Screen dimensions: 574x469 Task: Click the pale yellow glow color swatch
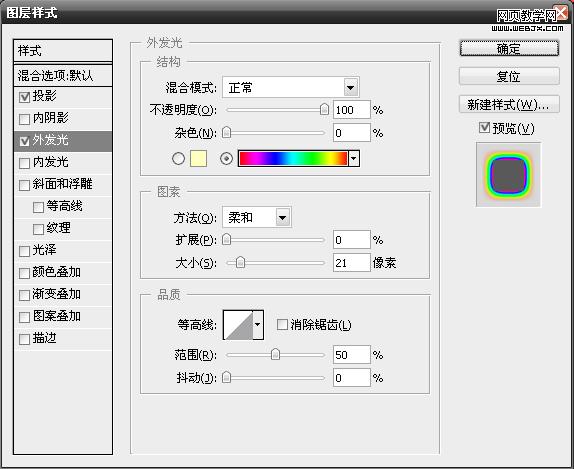[x=198, y=159]
